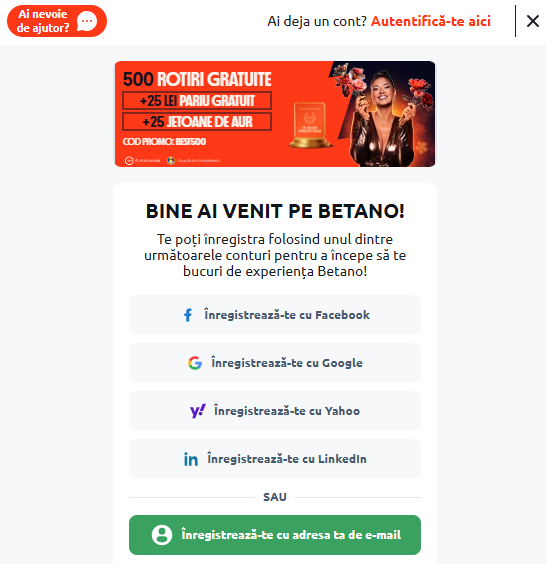This screenshot has width=546, height=564.
Task: Click the user avatar icon on green button
Action: (162, 535)
